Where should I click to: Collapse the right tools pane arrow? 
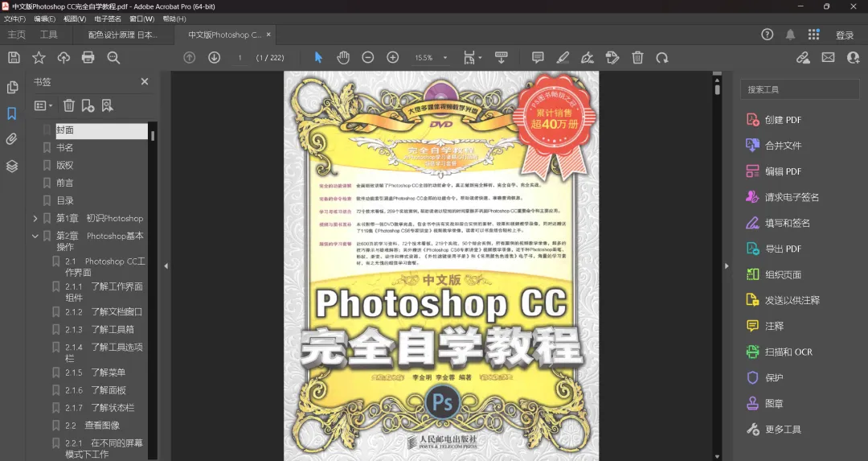pos(727,266)
